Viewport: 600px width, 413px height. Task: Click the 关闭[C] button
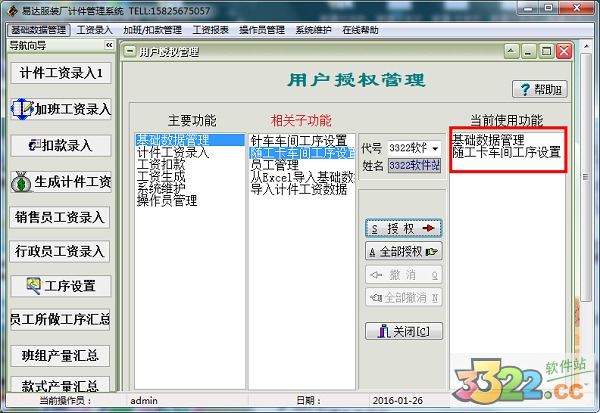click(404, 331)
